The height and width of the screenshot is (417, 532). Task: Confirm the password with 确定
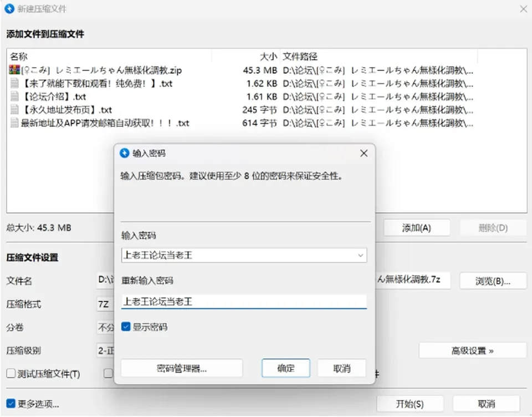[x=286, y=368]
